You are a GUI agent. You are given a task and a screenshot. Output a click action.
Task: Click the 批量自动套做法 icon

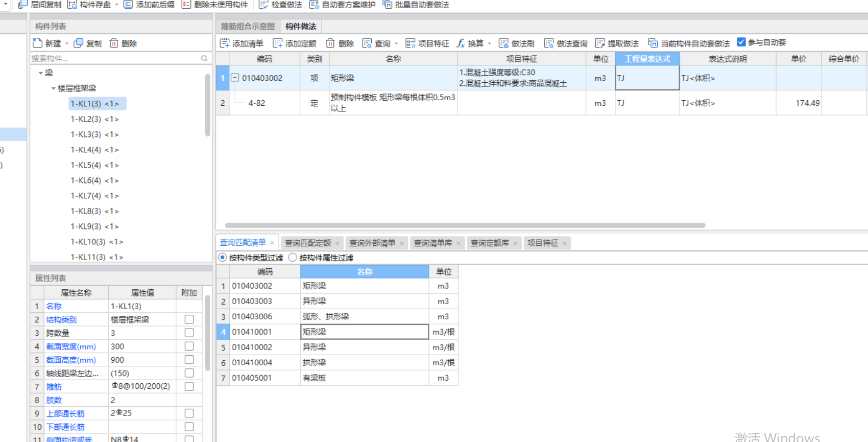(x=388, y=5)
